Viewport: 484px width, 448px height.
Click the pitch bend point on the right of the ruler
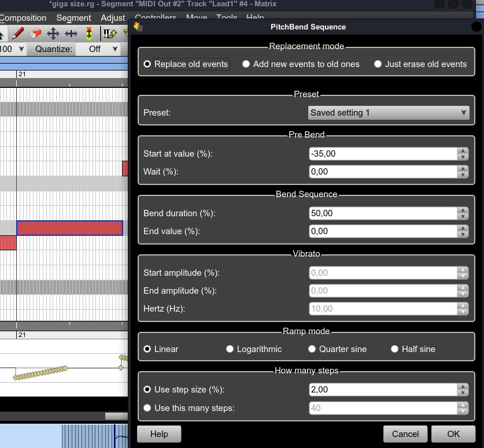[x=121, y=368]
